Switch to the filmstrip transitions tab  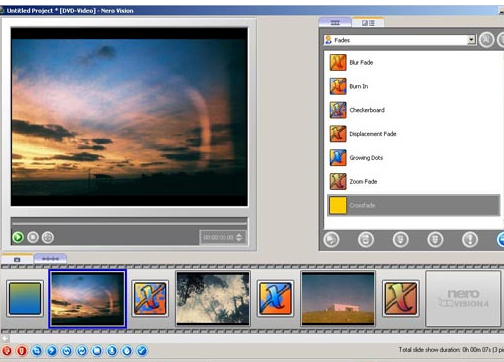335,22
